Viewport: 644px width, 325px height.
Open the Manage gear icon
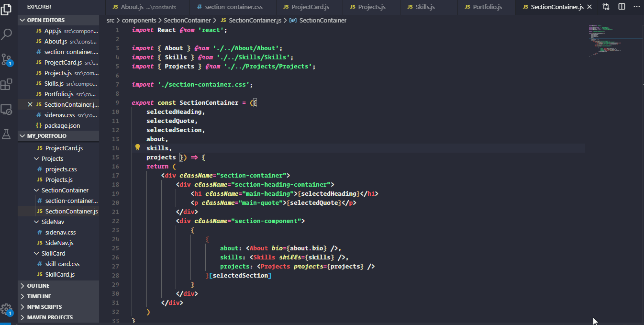click(x=6, y=309)
